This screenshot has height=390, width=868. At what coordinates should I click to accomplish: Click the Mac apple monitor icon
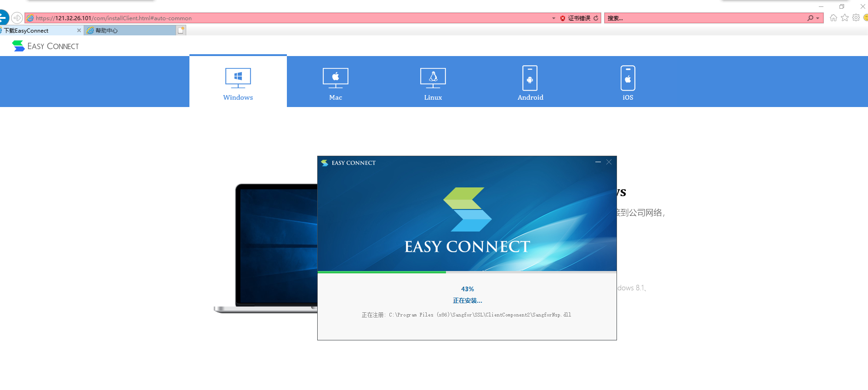[x=336, y=78]
